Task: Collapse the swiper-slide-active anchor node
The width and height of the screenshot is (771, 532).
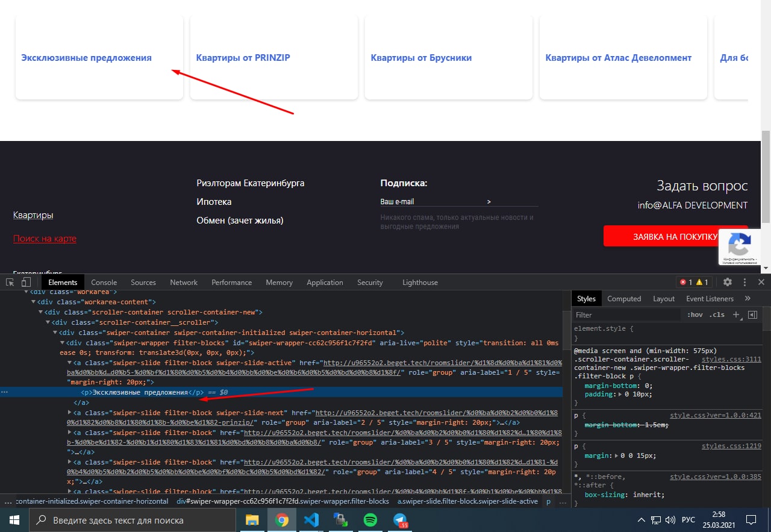Action: coord(70,363)
